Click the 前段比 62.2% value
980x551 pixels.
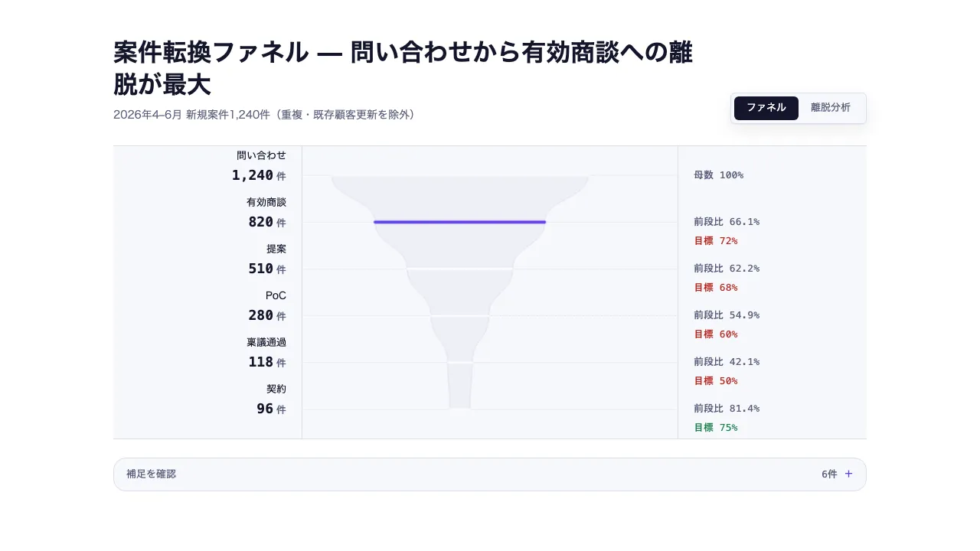[727, 269]
